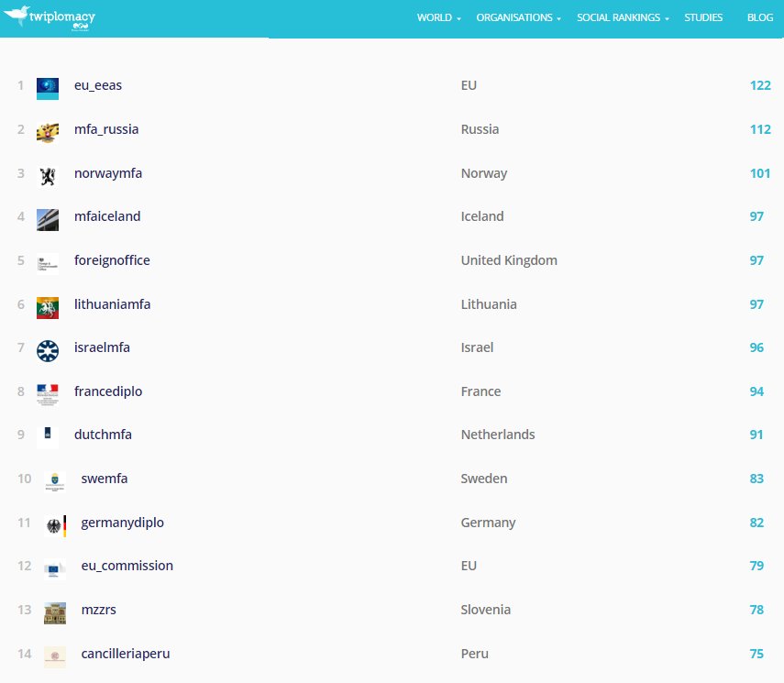Open the eu_eeas profile avatar
This screenshot has height=683, width=784.
(48, 89)
